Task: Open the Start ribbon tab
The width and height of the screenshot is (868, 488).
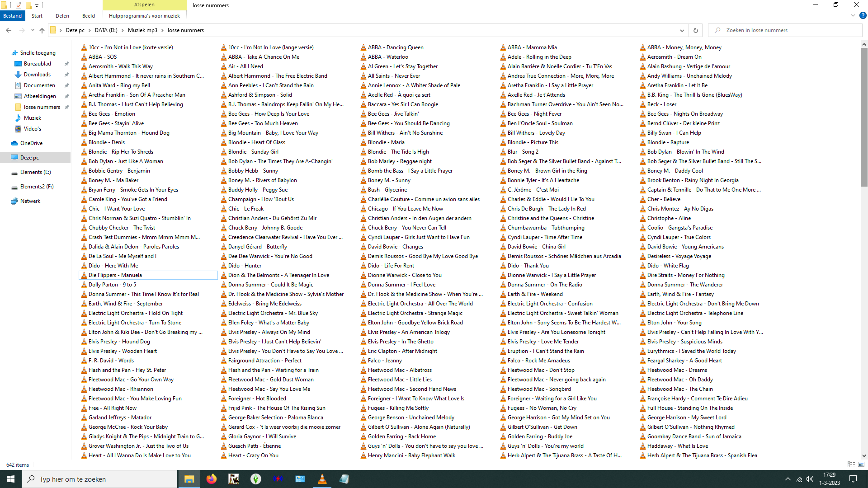Action: click(37, 16)
